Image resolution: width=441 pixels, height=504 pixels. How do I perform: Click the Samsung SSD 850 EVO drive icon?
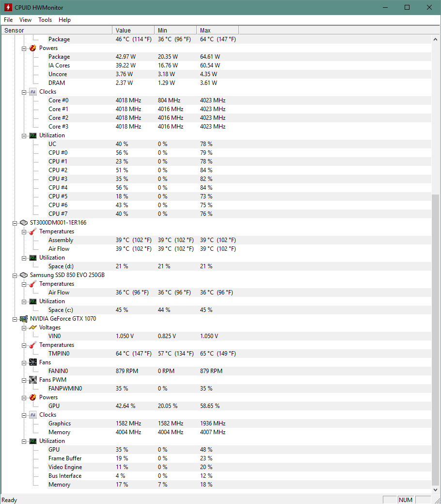[x=23, y=275]
